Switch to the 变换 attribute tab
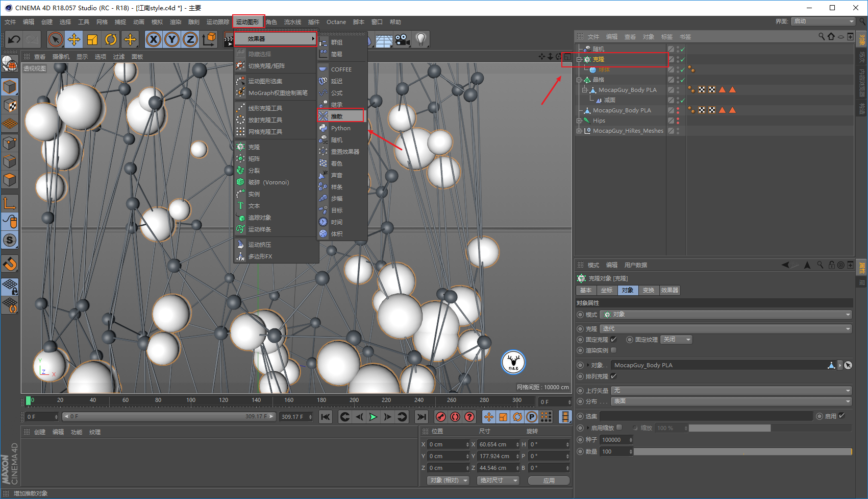 pos(649,290)
